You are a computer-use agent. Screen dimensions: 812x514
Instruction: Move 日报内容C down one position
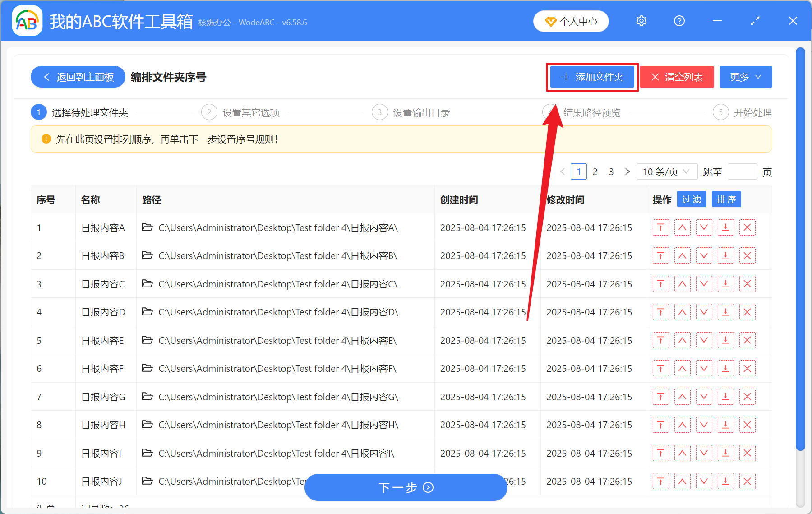click(704, 284)
